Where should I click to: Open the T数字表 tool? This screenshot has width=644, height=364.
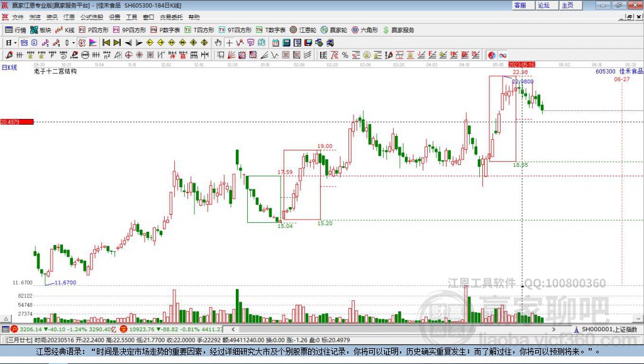[270, 30]
